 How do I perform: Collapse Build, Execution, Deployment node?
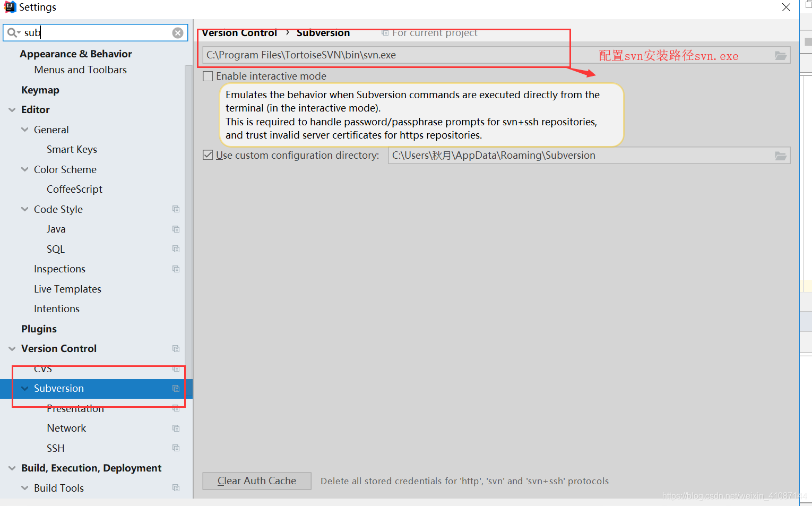click(12, 468)
